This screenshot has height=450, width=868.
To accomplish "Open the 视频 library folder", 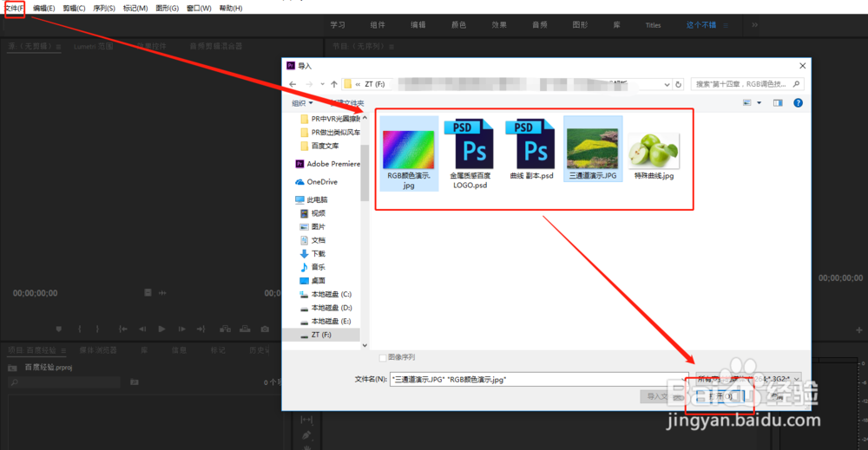I will pyautogui.click(x=312, y=213).
